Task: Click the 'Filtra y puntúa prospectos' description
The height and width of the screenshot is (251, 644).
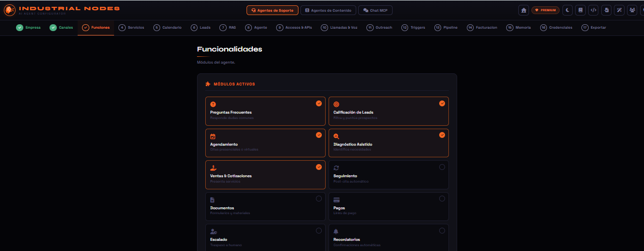Action: click(x=355, y=117)
